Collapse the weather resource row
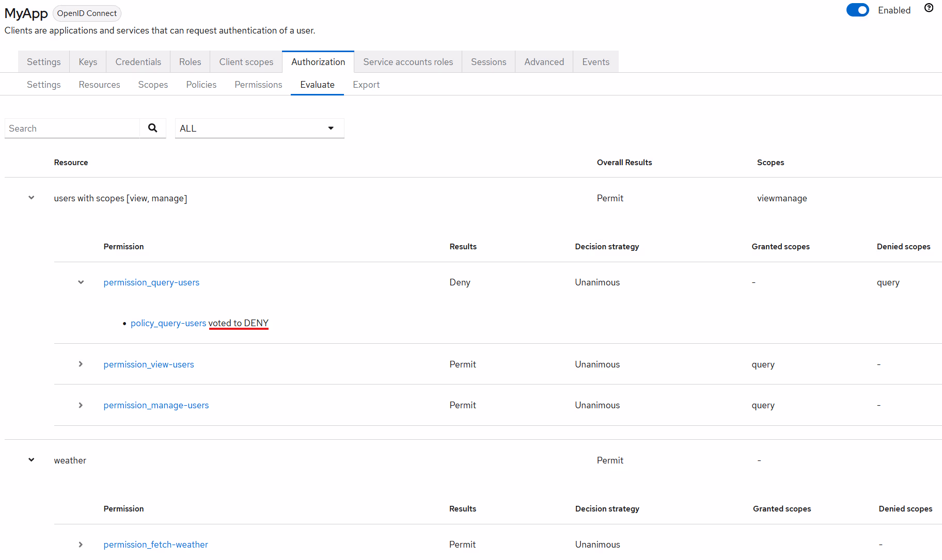The height and width of the screenshot is (560, 942). [x=31, y=460]
